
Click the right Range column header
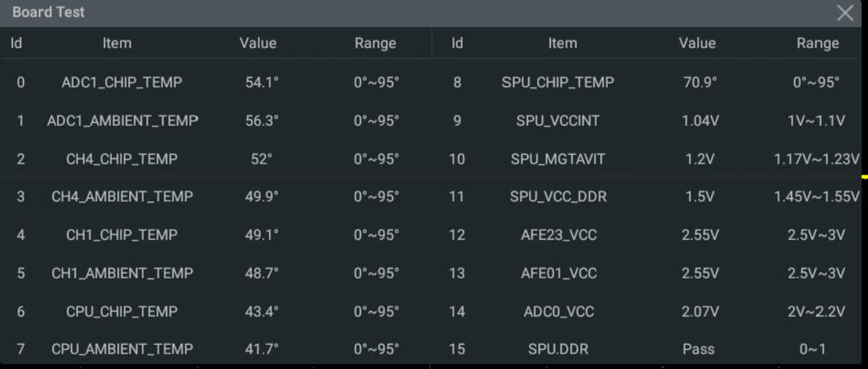818,43
